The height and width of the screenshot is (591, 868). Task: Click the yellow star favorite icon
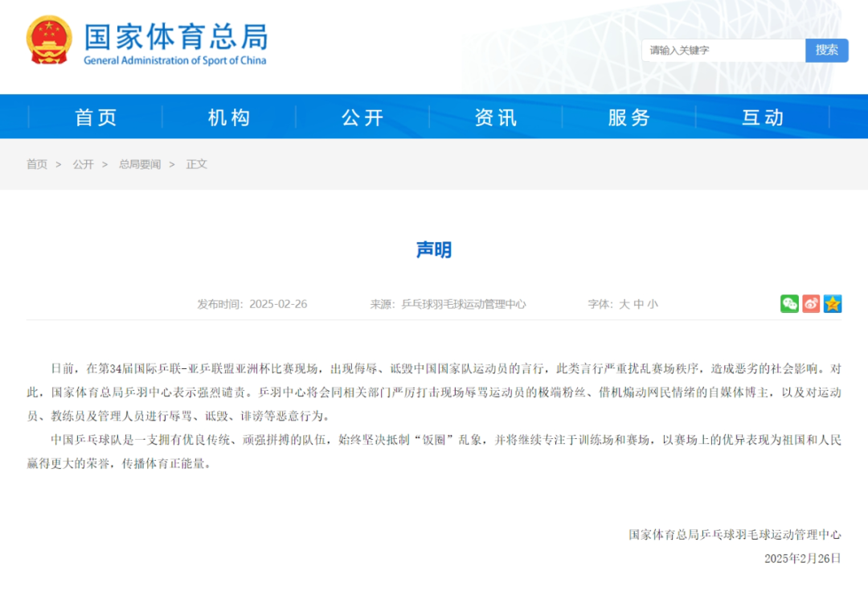click(833, 303)
